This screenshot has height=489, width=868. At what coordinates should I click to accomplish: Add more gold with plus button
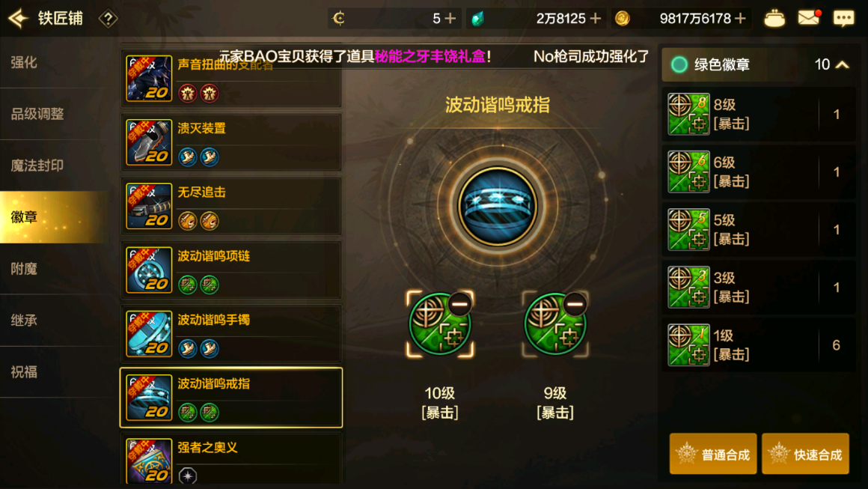tap(740, 19)
